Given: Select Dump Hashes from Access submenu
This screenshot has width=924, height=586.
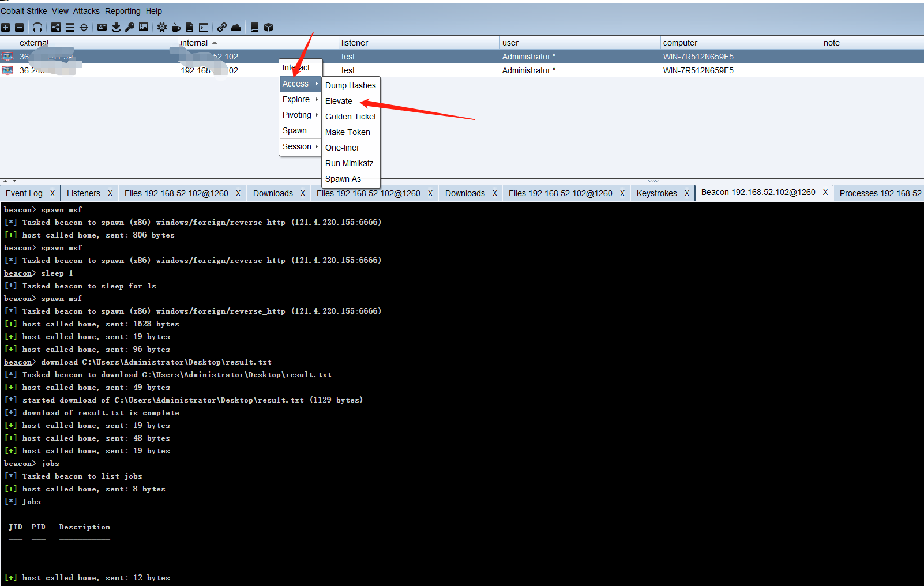Looking at the screenshot, I should click(351, 85).
